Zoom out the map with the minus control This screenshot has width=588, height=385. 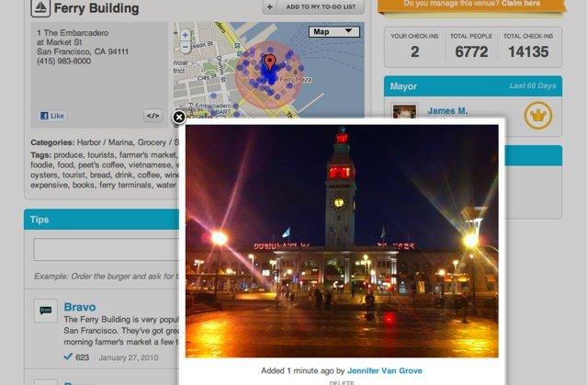(x=185, y=48)
